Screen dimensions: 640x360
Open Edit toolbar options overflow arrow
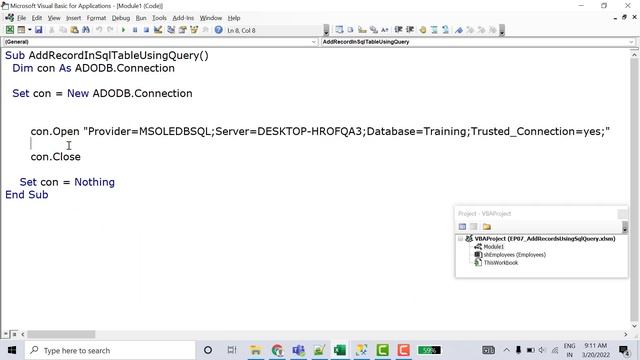[x=502, y=30]
